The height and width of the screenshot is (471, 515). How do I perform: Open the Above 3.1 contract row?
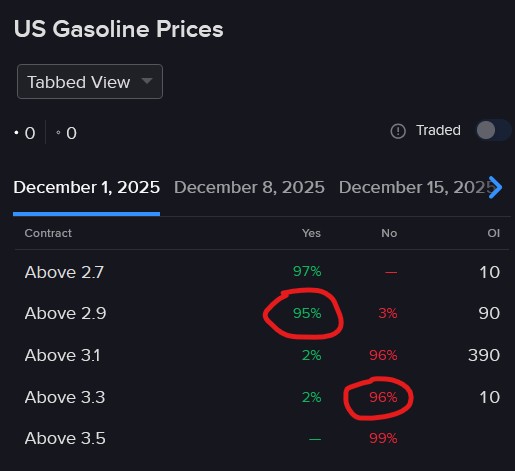click(x=262, y=355)
